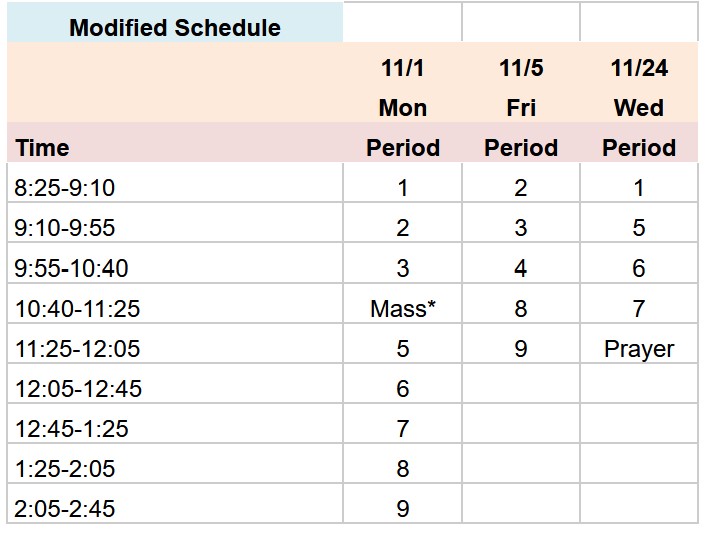Select the 11/1 date header
Image resolution: width=716 pixels, height=540 pixels.
pos(402,68)
